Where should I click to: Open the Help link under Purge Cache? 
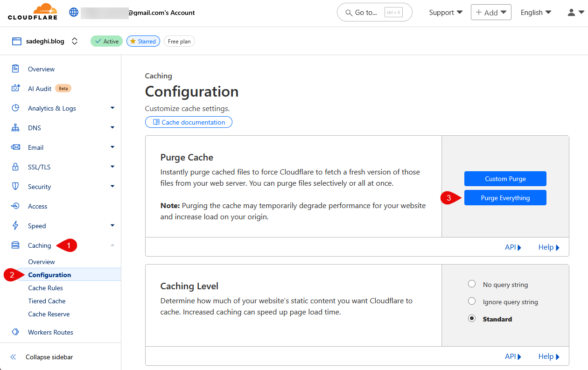[x=549, y=247]
